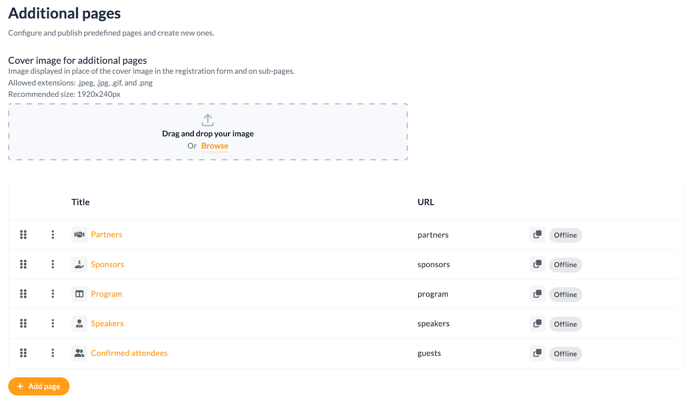Click the upload arrow icon in dropzone
The image size is (695, 404).
pyautogui.click(x=207, y=120)
